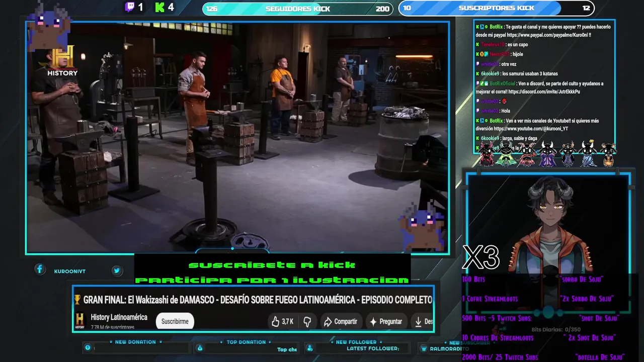Image resolution: width=644 pixels, height=362 pixels.
Task: Click the '1 Cofre Streamloots' reward line
Action: 490,299
